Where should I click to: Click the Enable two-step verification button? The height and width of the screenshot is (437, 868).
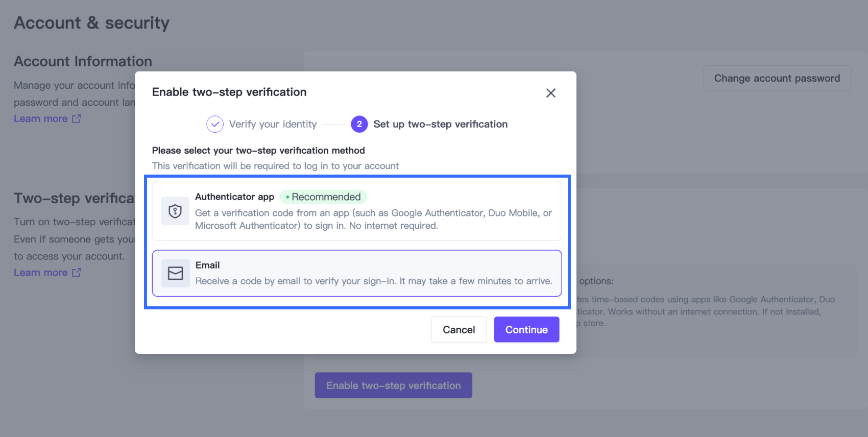coord(393,385)
